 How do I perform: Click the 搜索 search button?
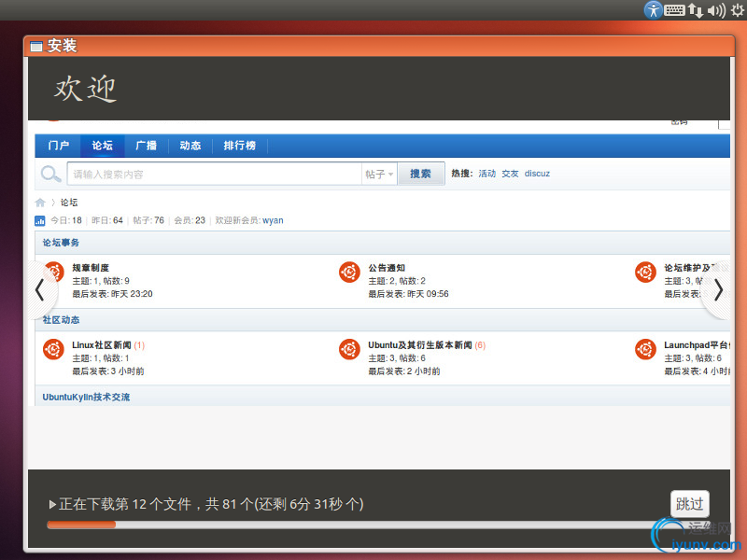421,174
